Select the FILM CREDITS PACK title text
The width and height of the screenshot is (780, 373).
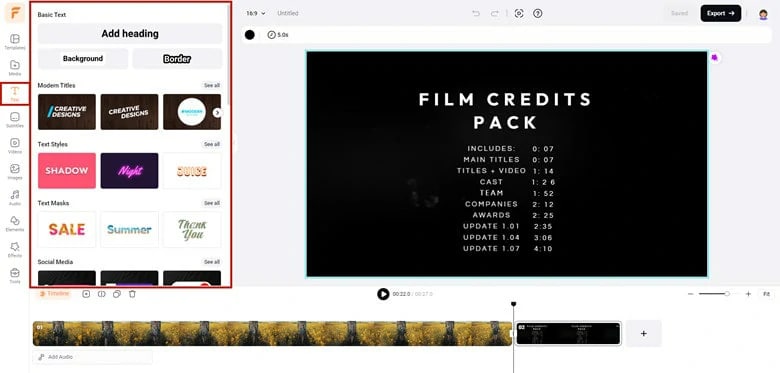[x=505, y=110]
